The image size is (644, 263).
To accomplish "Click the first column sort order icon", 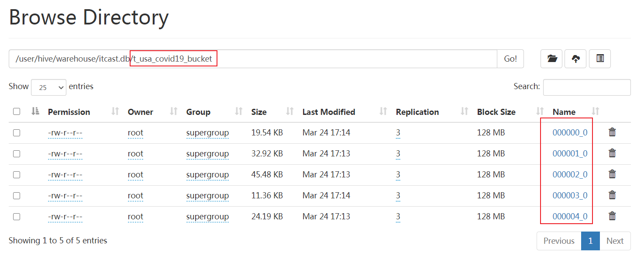I will 36,111.
